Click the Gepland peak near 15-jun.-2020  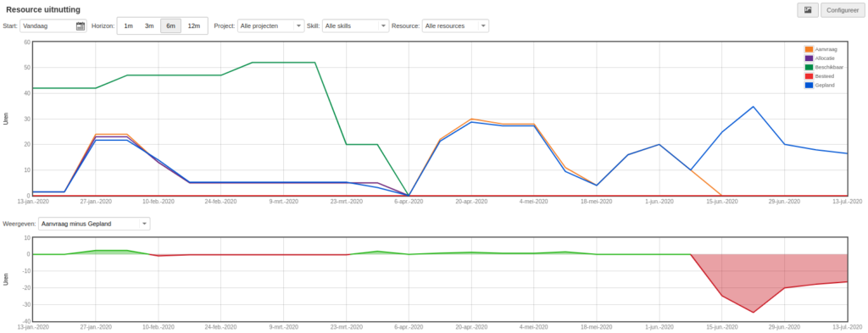click(753, 107)
